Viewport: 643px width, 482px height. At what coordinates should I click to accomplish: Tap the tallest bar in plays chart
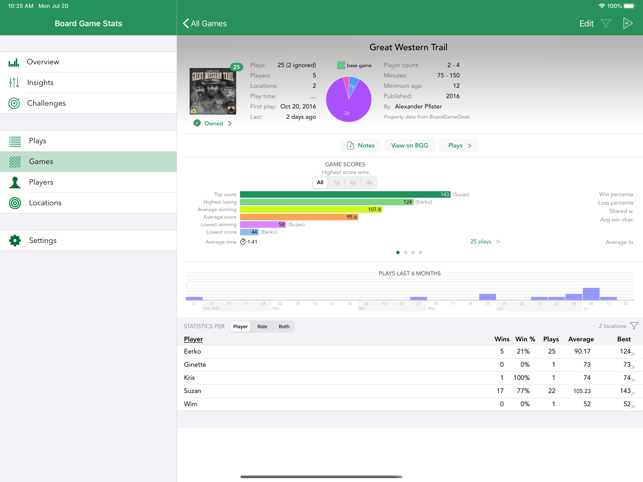[x=591, y=294]
